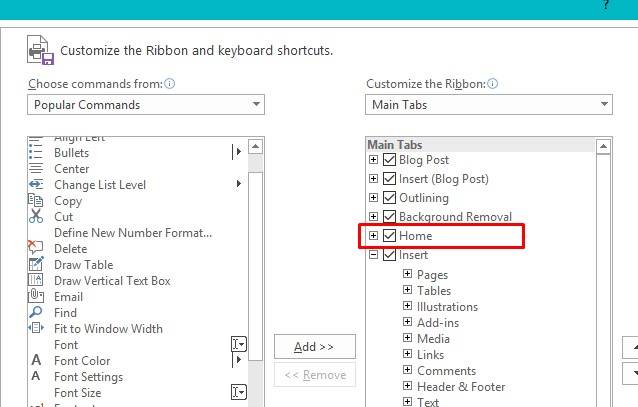638x407 pixels.
Task: Click the Move Up arrow button
Action: (x=630, y=348)
